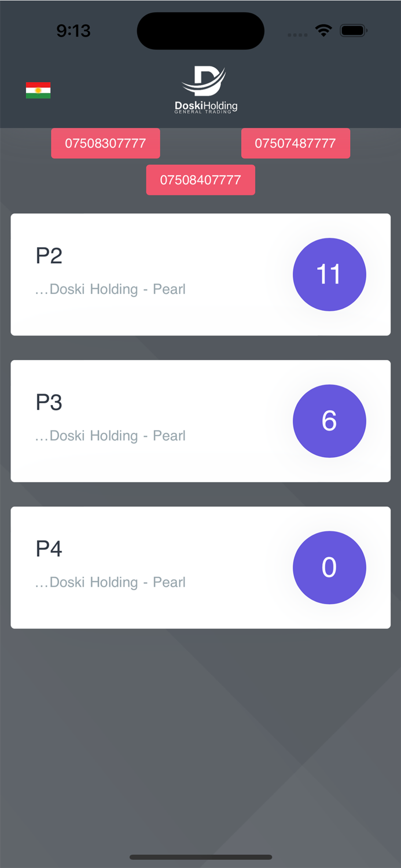Call the 07507487777 phone number
Screen dimensions: 401x868
[296, 143]
